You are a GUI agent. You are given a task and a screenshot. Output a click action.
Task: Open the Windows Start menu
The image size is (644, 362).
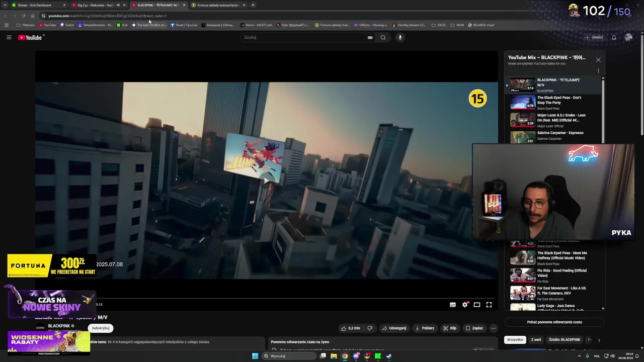(255, 356)
